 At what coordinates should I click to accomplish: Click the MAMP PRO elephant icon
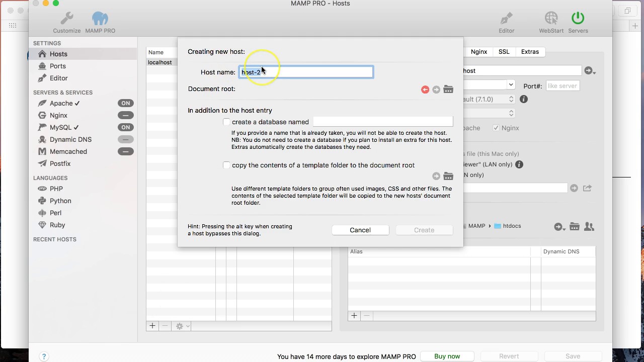100,23
